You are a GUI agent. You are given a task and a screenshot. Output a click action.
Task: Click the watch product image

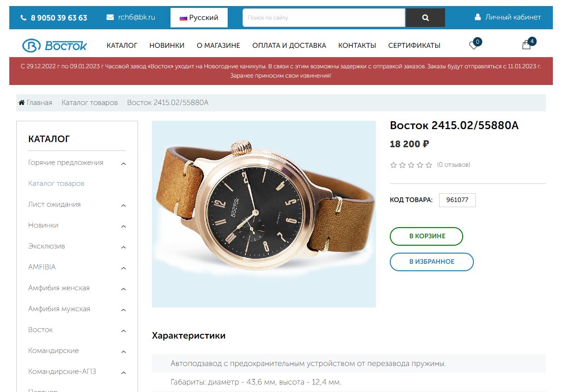click(263, 214)
